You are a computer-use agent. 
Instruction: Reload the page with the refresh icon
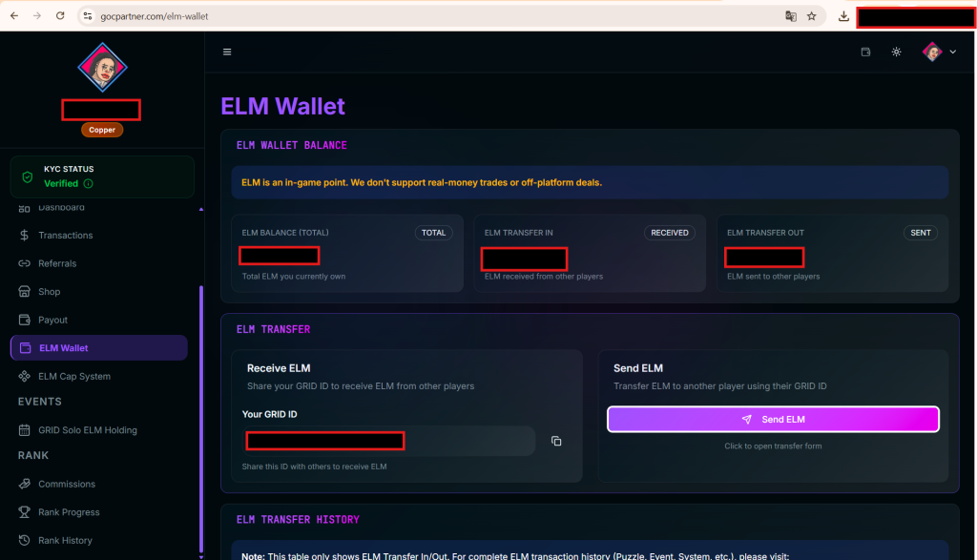(x=60, y=15)
